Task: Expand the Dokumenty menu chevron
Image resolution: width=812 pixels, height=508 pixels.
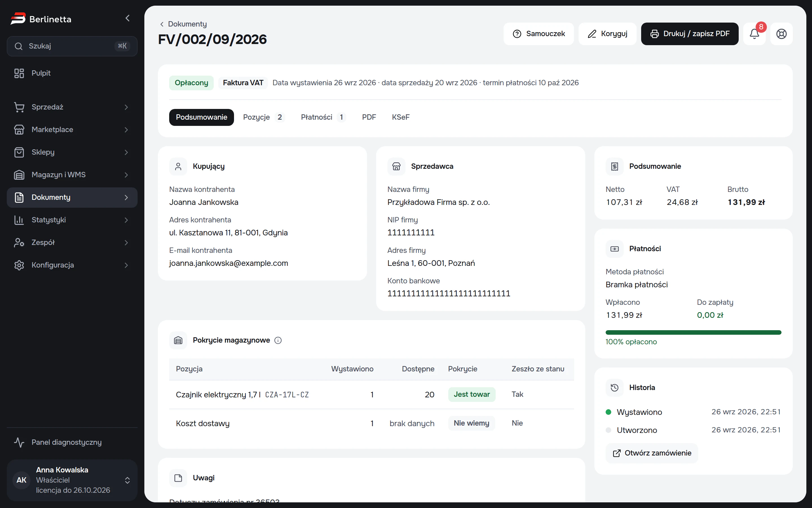Action: coord(126,198)
